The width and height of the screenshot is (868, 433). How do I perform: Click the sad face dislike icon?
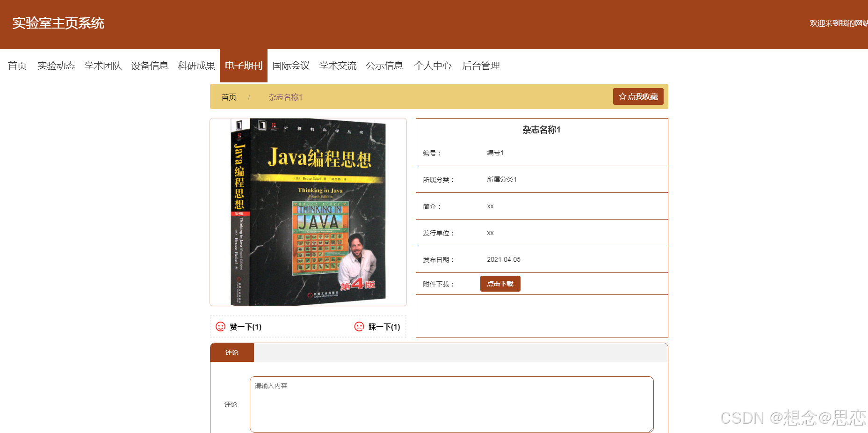(x=359, y=326)
